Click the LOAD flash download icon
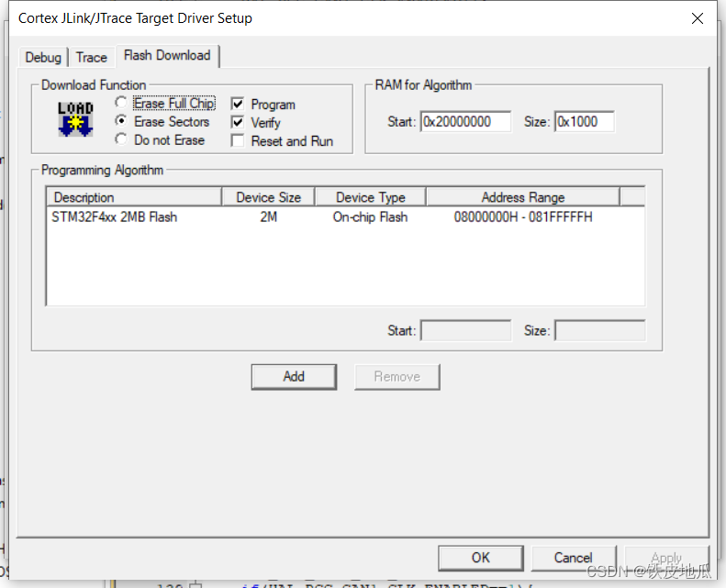This screenshot has width=726, height=588. (75, 119)
